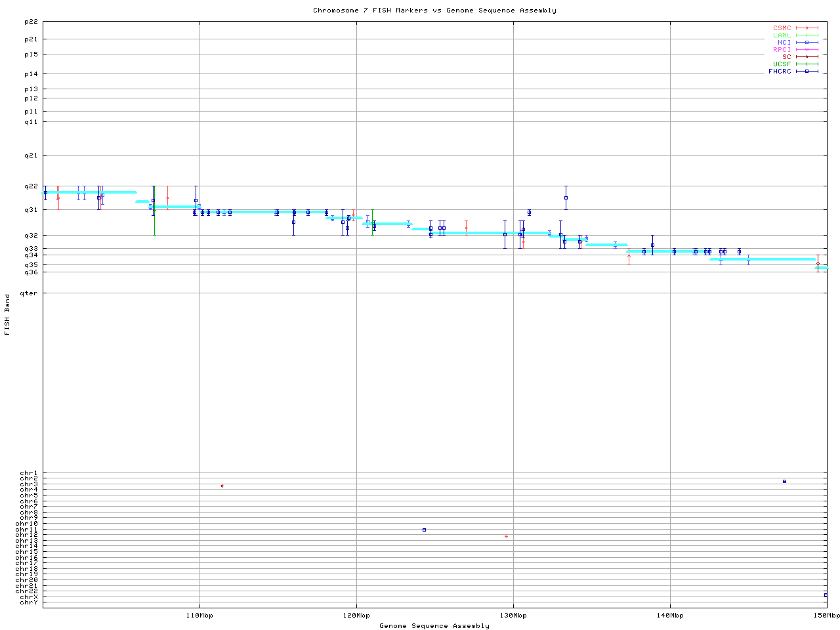Select the black square marker near 147Mbp
Image resolution: width=840 pixels, height=630 pixels.
pyautogui.click(x=784, y=481)
